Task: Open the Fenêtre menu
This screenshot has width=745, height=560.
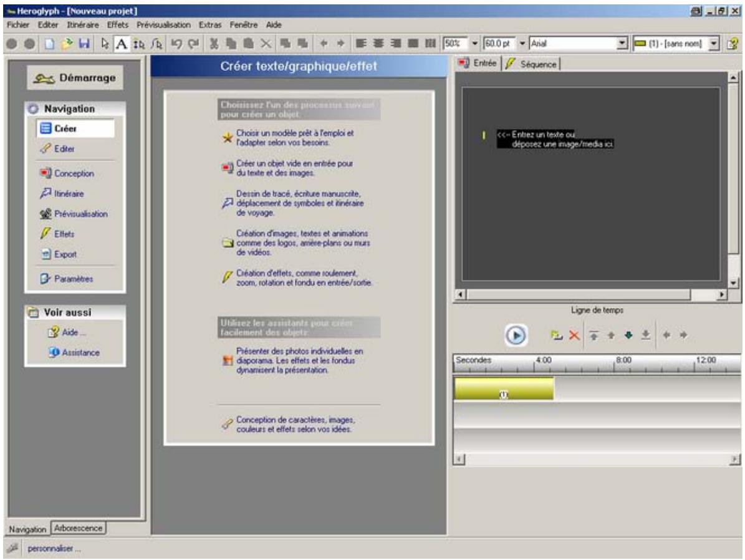Action: [x=243, y=25]
